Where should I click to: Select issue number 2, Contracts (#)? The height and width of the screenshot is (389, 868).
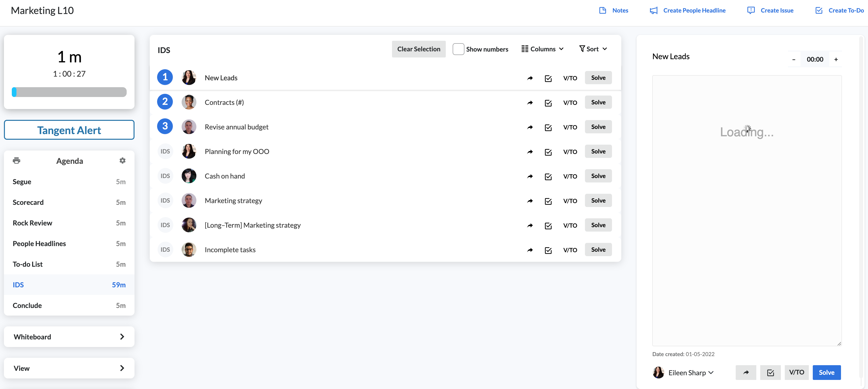[165, 101]
